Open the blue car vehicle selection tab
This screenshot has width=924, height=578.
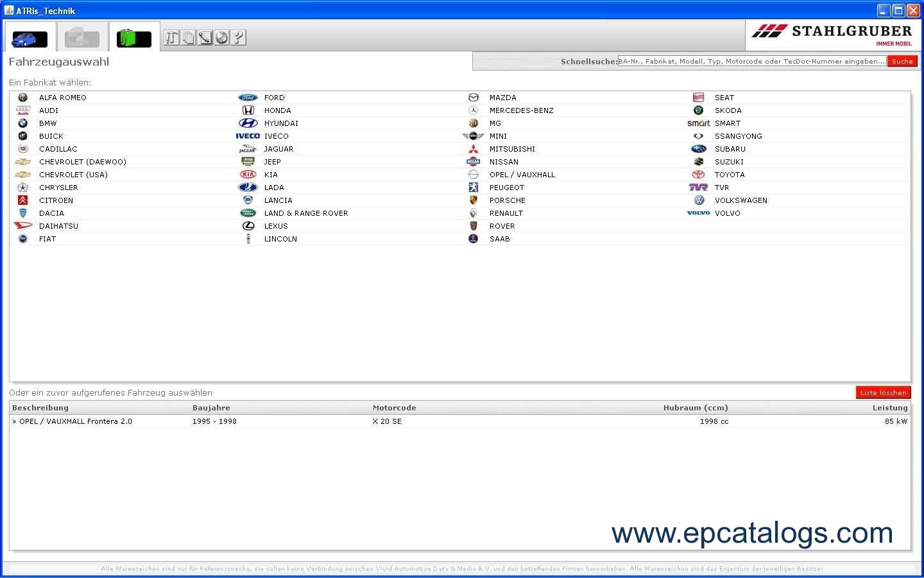point(30,39)
